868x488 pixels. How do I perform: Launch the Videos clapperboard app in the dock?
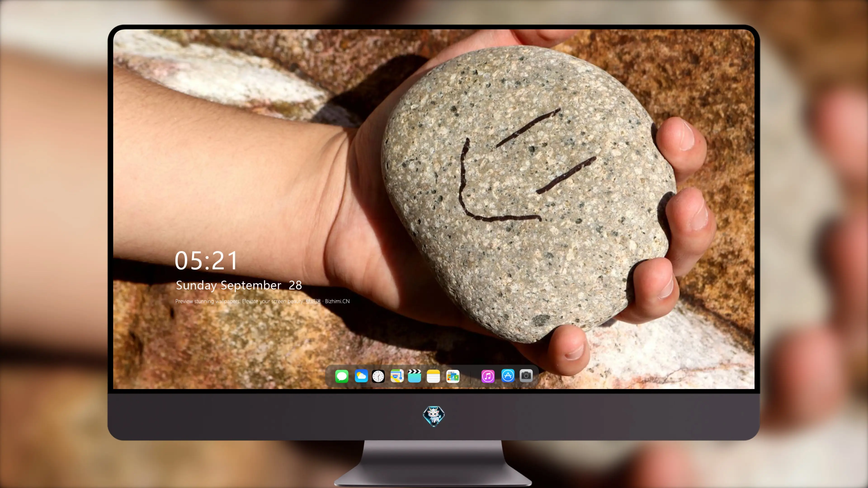[x=415, y=376]
